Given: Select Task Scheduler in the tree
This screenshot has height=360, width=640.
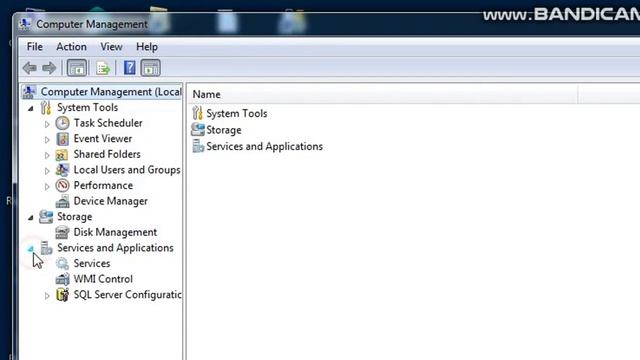Looking at the screenshot, I should pos(108,123).
